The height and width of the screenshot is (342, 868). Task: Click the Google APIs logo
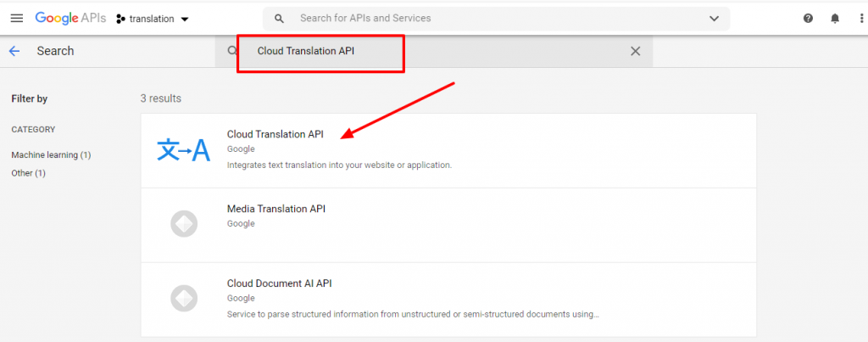[x=70, y=19]
